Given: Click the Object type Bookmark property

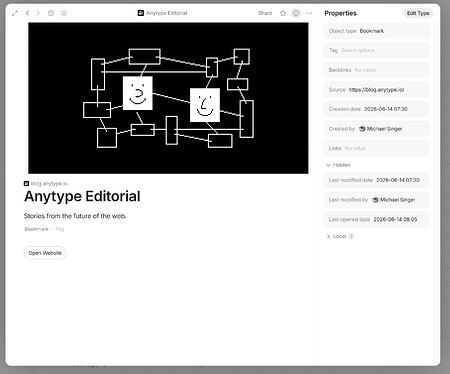Looking at the screenshot, I should (x=376, y=31).
